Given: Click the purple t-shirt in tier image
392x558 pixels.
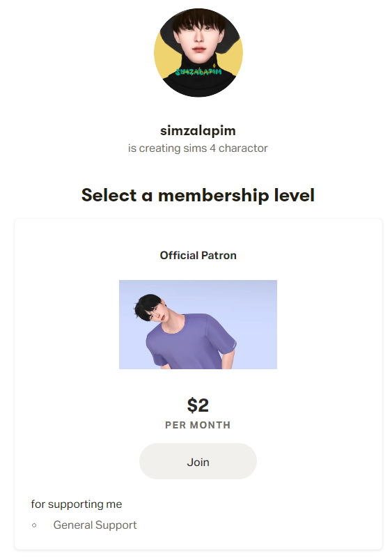Looking at the screenshot, I should click(x=192, y=343).
